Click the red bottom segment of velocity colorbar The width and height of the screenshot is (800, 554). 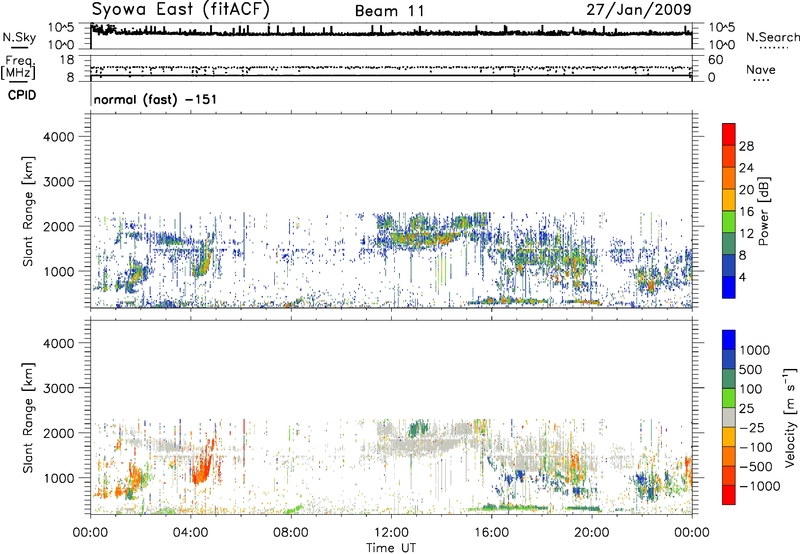point(729,495)
